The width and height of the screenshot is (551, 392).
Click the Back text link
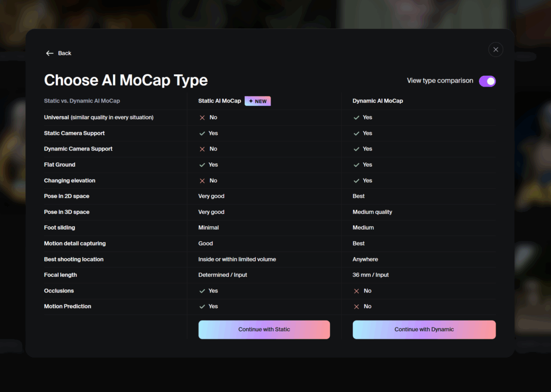point(65,53)
